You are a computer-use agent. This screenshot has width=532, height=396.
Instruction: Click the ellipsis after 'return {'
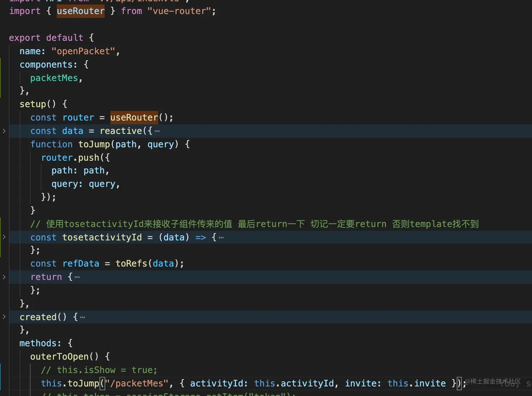[x=77, y=277]
